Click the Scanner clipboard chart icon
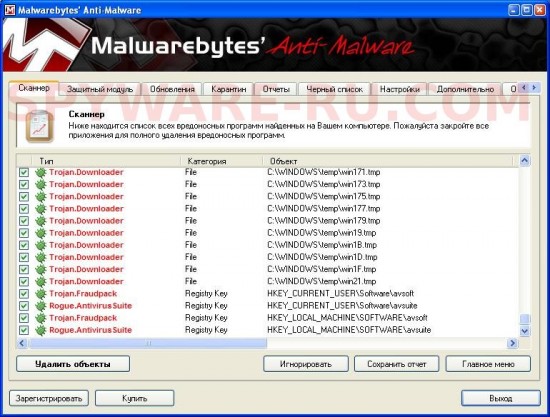The width and height of the screenshot is (550, 417). click(39, 126)
